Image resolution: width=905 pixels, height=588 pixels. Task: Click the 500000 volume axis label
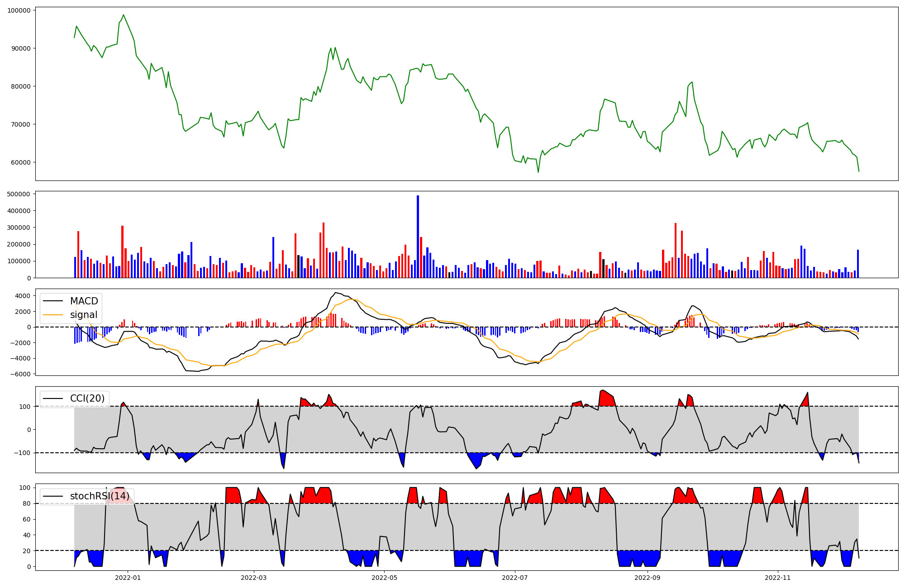(19, 194)
